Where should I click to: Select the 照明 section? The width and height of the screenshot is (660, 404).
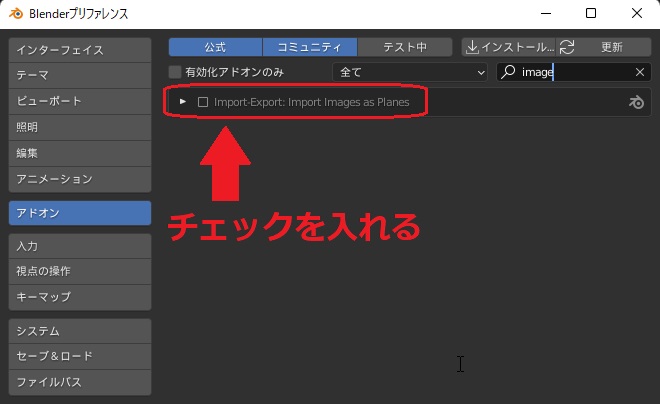pos(80,127)
